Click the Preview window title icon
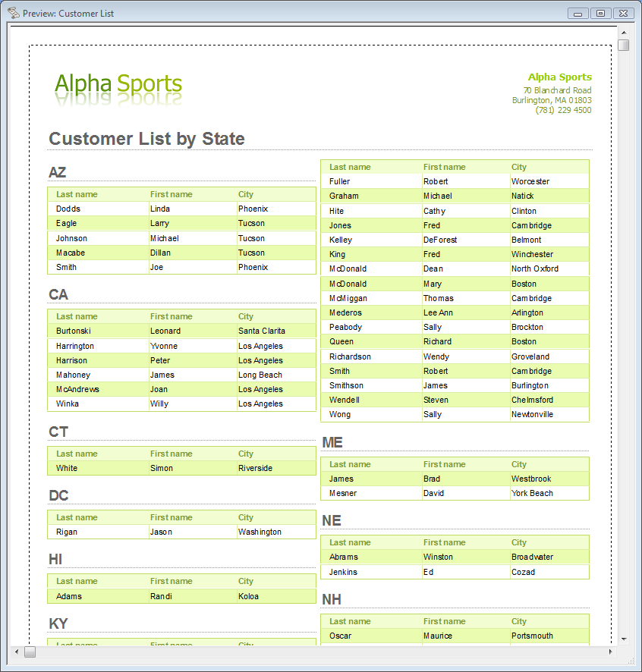Image resolution: width=642 pixels, height=672 pixels. pyautogui.click(x=14, y=13)
